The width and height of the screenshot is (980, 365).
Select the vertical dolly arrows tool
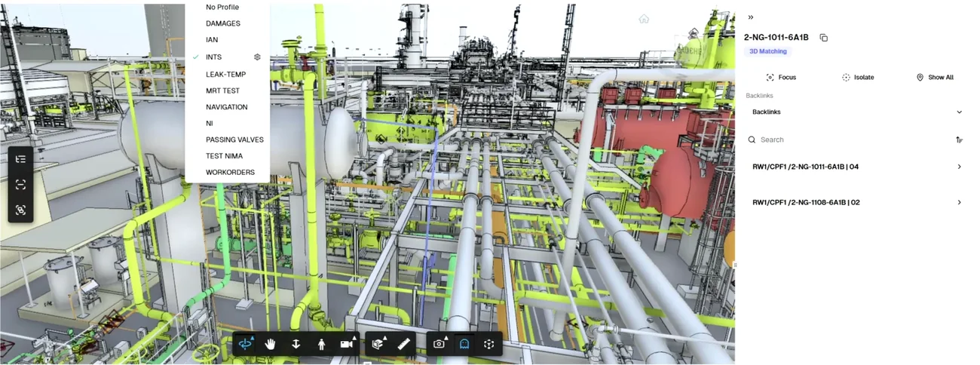click(x=296, y=344)
